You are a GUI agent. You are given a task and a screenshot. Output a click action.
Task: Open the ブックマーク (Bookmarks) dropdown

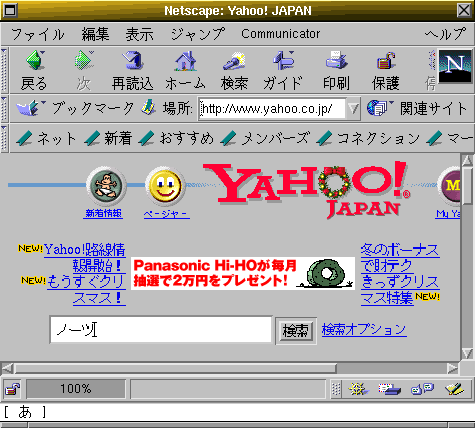[x=75, y=108]
